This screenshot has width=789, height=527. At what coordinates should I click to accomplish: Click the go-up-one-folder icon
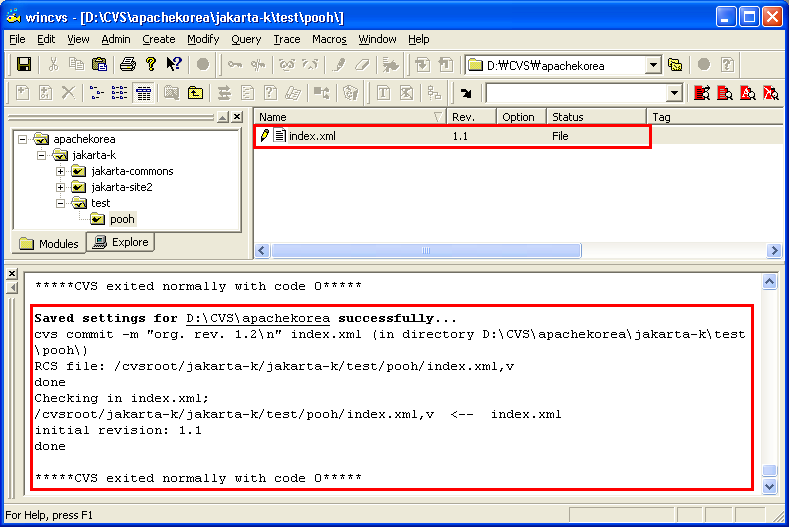[x=195, y=93]
